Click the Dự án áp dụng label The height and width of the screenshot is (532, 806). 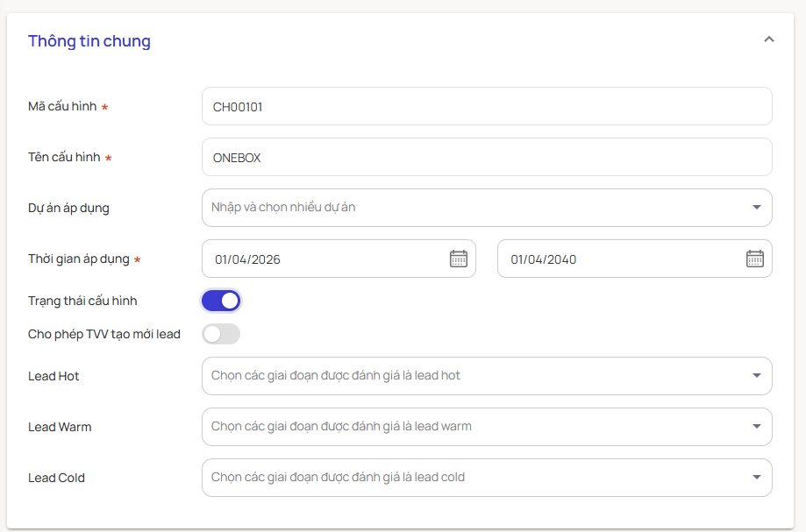pos(68,208)
